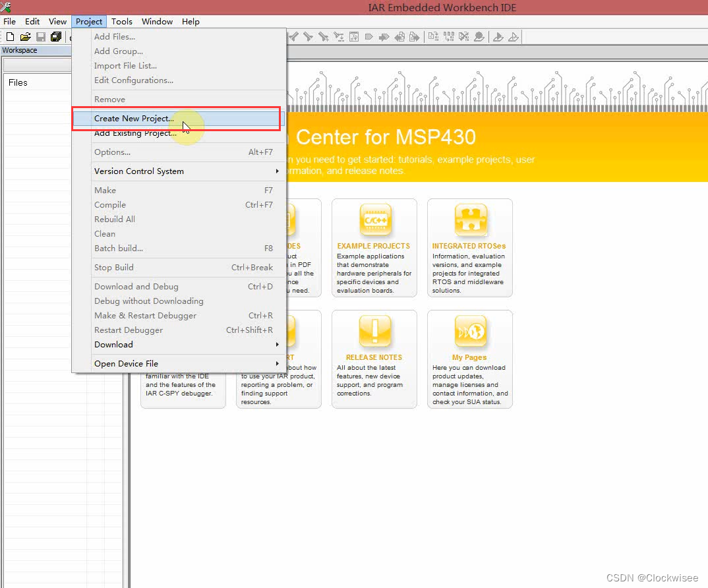Image resolution: width=708 pixels, height=588 pixels.
Task: Click the Download and Debug icon
Action: [x=498, y=37]
